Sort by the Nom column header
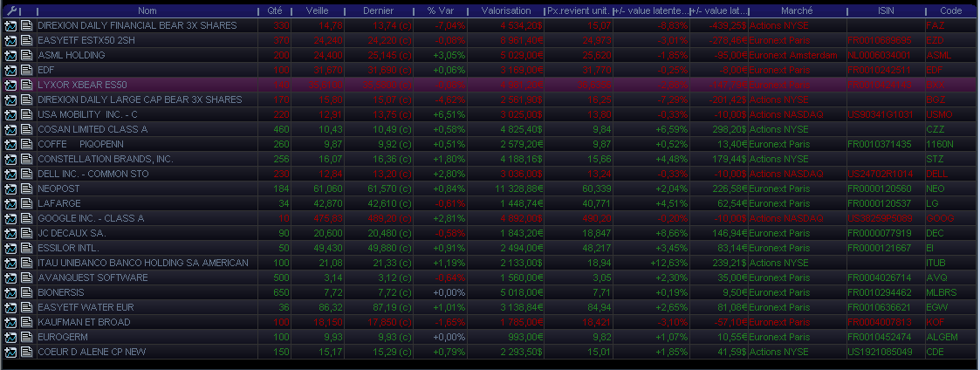 pos(147,11)
